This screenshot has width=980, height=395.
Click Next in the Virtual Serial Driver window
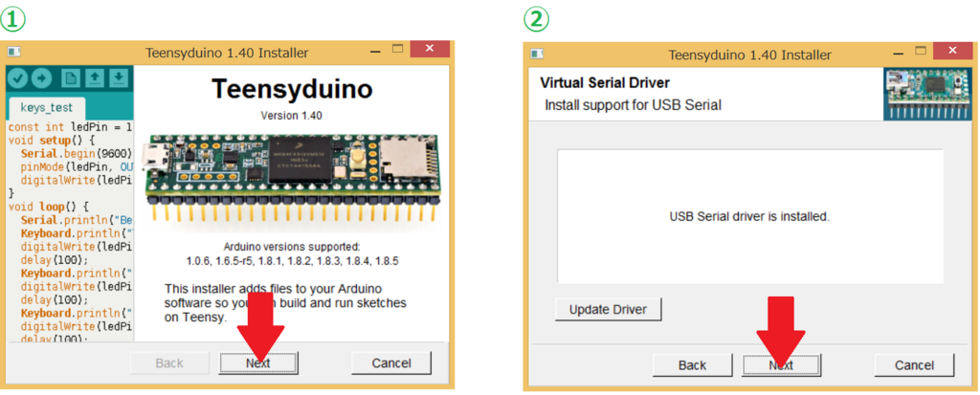[x=781, y=365]
